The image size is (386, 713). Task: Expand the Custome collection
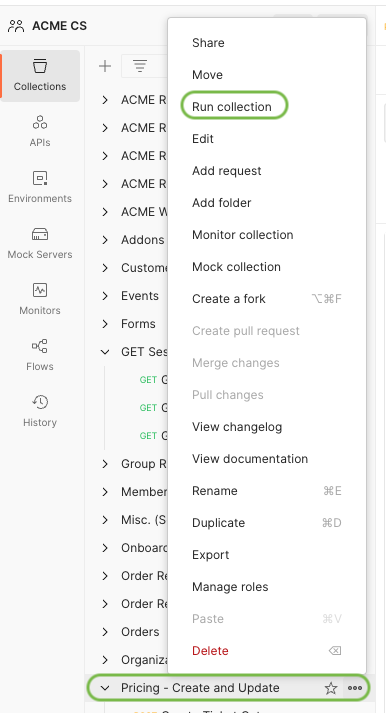(105, 268)
